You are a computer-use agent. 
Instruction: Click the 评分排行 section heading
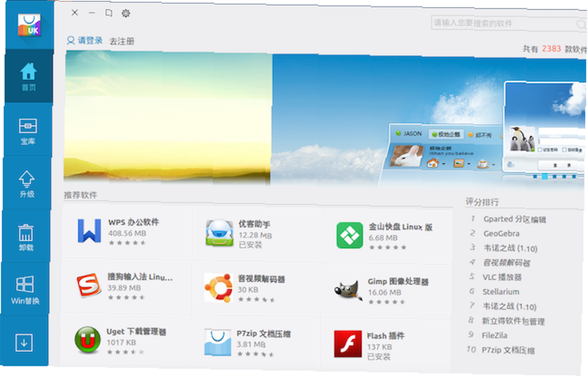point(482,202)
